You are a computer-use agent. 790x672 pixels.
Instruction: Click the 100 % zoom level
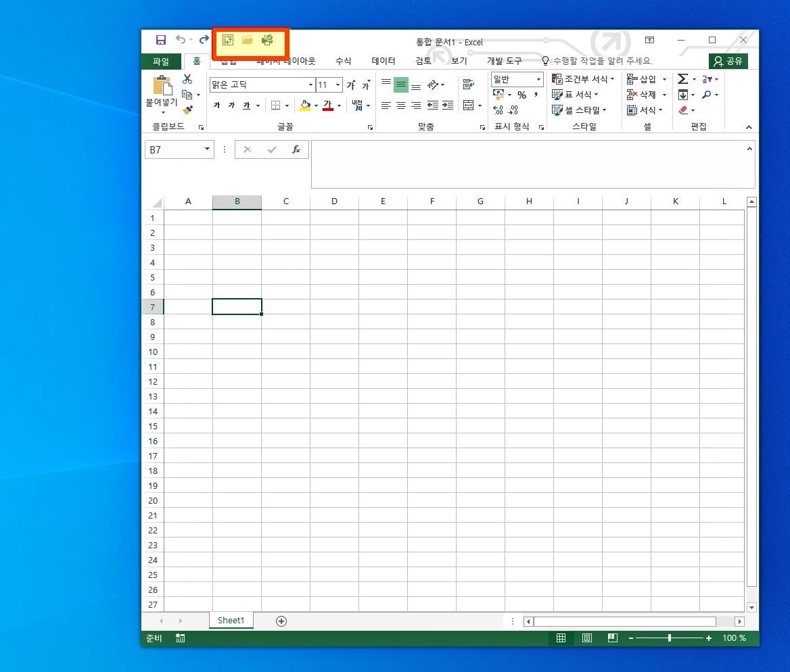734,638
